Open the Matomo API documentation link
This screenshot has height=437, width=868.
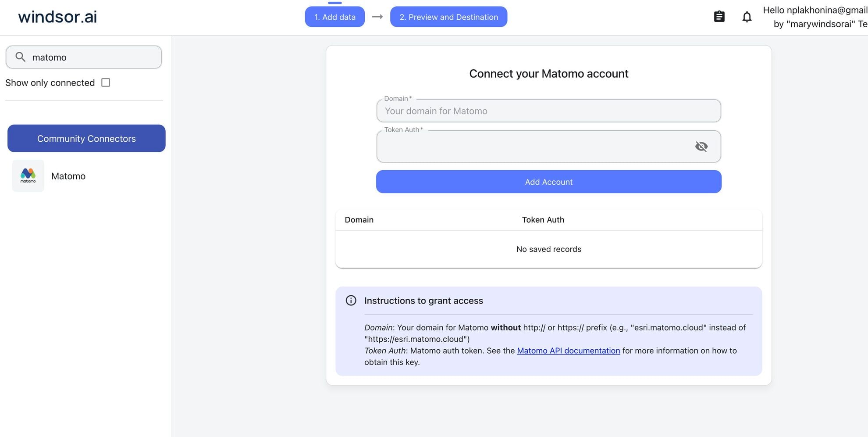tap(568, 351)
